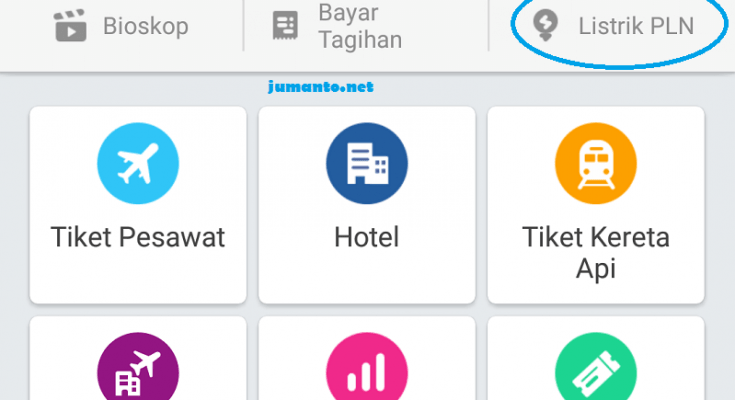735x400 pixels.
Task: Click the Tiket Pesawat caption text
Action: (x=138, y=237)
